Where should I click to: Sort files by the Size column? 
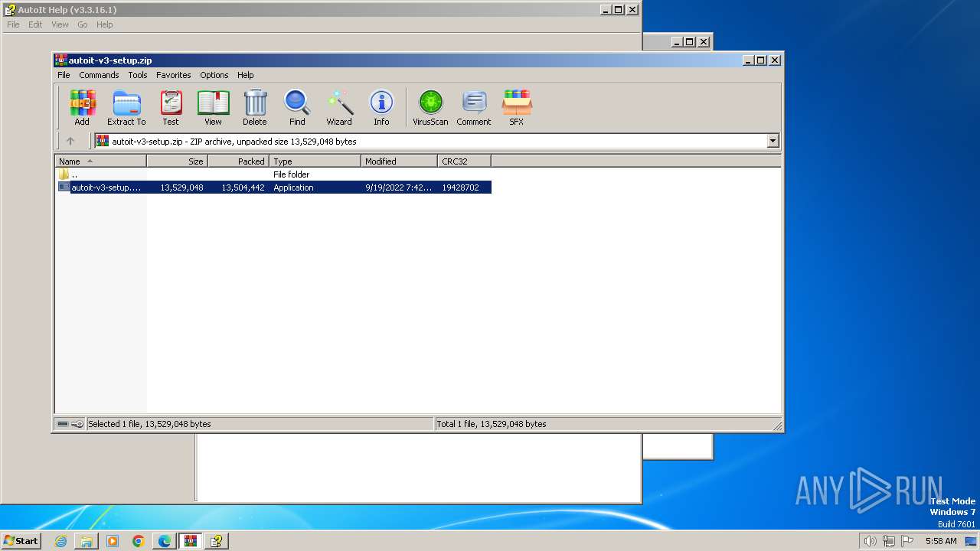[x=177, y=161]
